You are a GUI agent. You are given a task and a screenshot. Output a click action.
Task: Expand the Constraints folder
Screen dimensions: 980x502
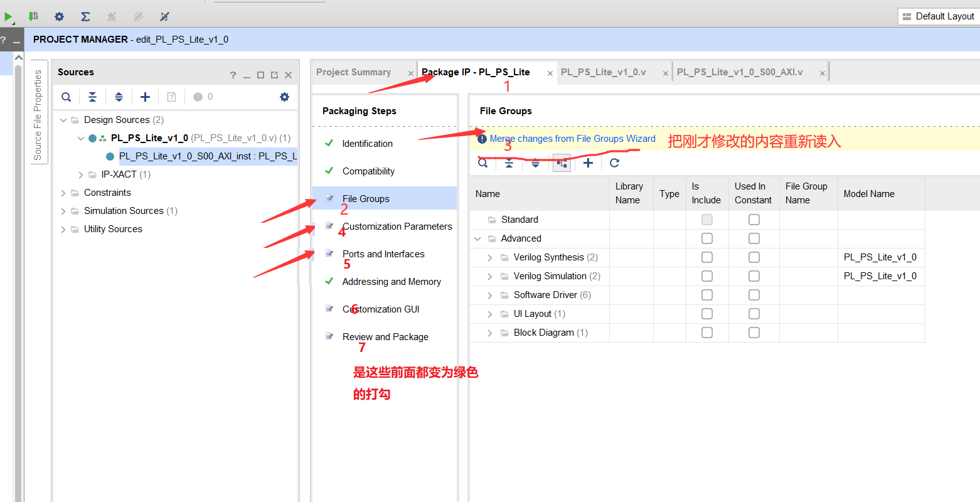(x=63, y=193)
